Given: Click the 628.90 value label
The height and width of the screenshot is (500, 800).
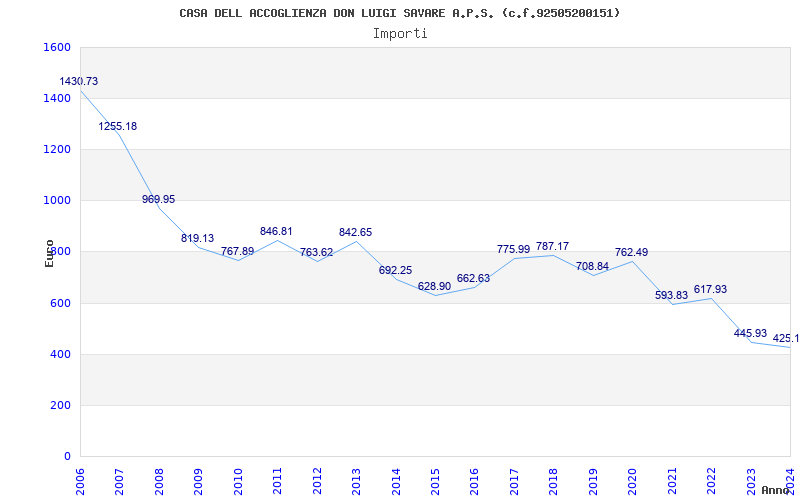Looking at the screenshot, I should point(434,286).
